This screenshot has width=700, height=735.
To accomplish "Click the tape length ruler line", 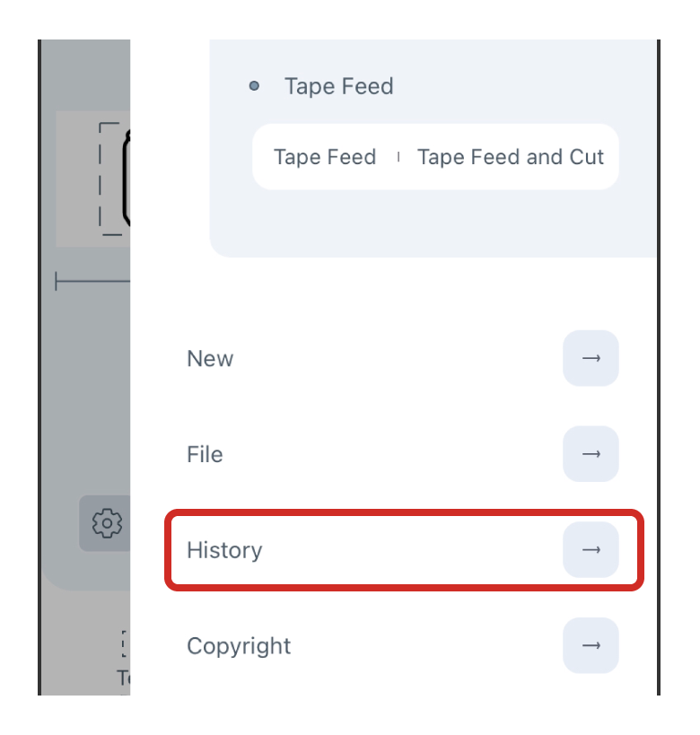I will pyautogui.click(x=92, y=282).
